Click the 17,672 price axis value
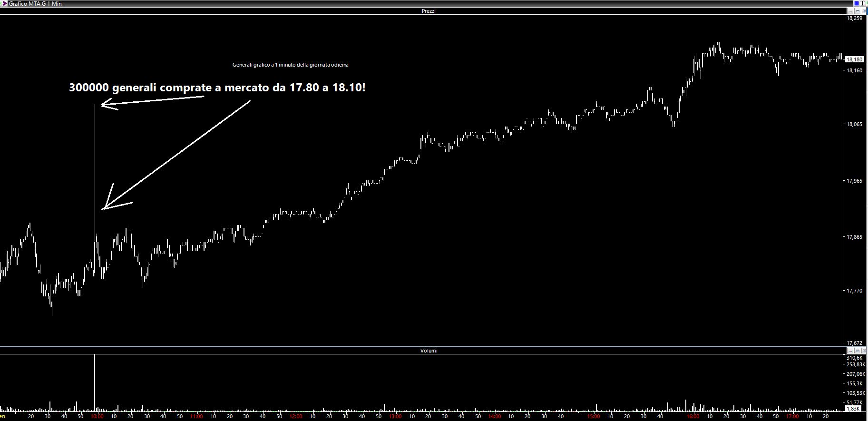868x421 pixels. (855, 343)
